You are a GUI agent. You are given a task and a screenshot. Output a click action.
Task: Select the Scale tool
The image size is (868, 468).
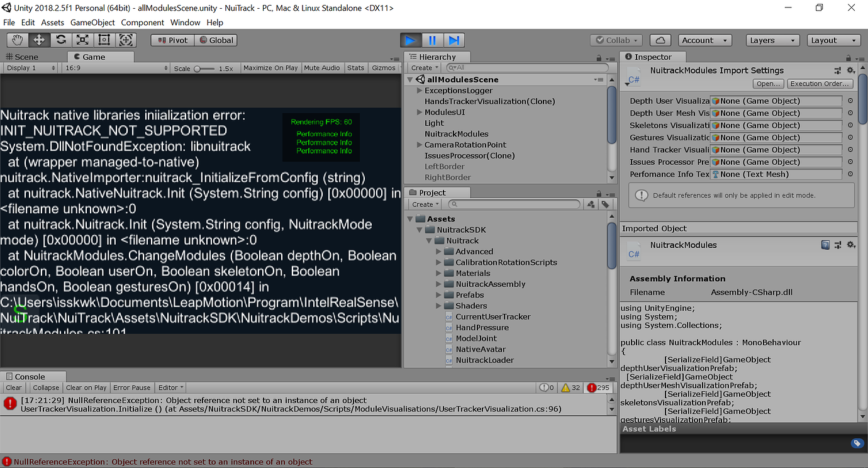[x=82, y=40]
